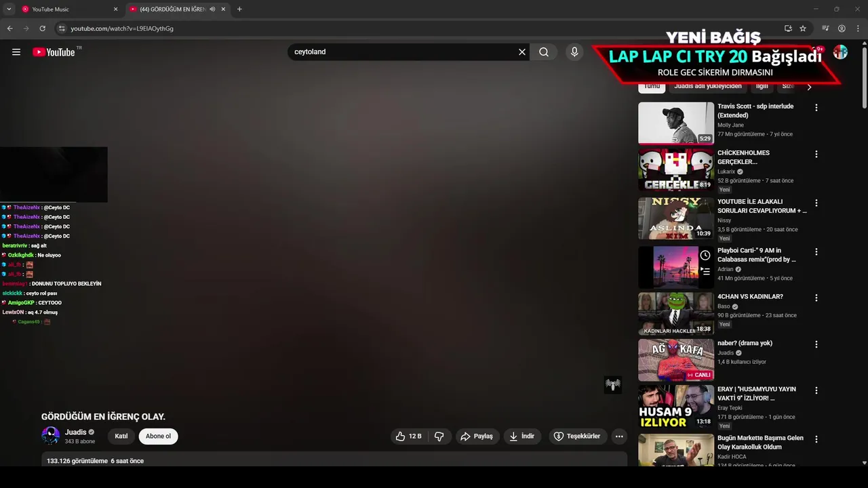Image resolution: width=868 pixels, height=488 pixels.
Task: Reload the page with refresh icon
Action: click(42, 28)
